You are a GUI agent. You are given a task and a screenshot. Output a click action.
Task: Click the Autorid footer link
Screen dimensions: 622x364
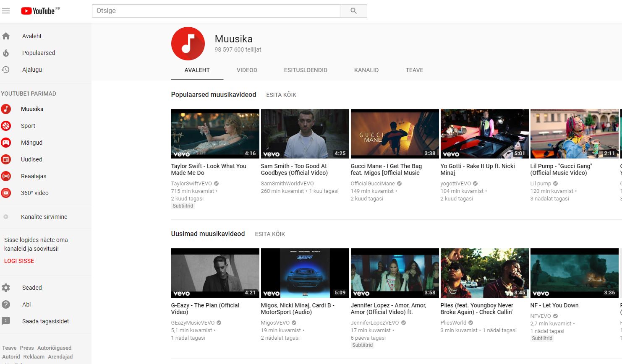(11, 357)
